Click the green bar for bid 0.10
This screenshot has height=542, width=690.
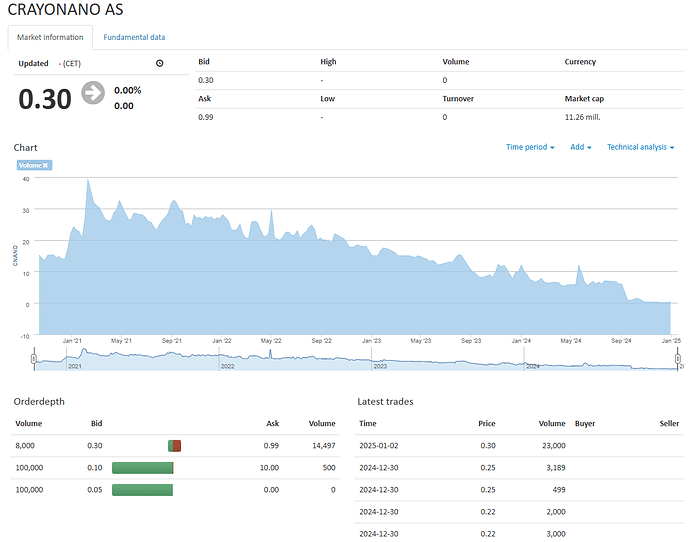click(143, 468)
